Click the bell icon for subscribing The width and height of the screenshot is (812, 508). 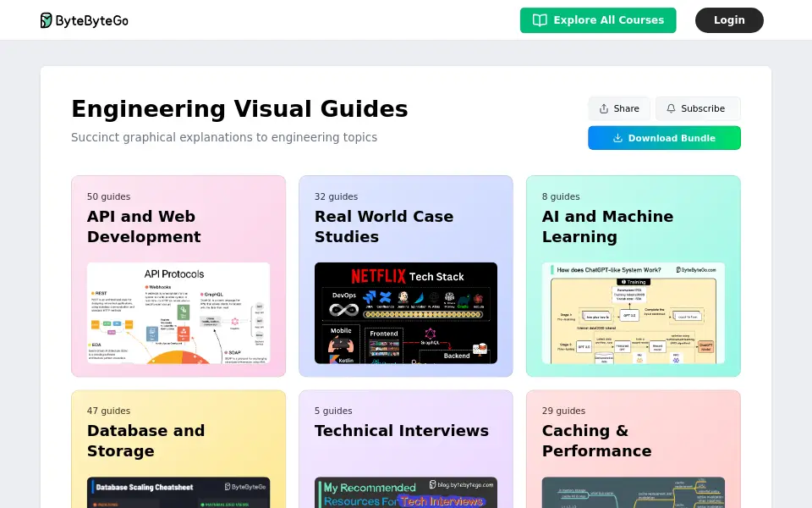(x=671, y=108)
